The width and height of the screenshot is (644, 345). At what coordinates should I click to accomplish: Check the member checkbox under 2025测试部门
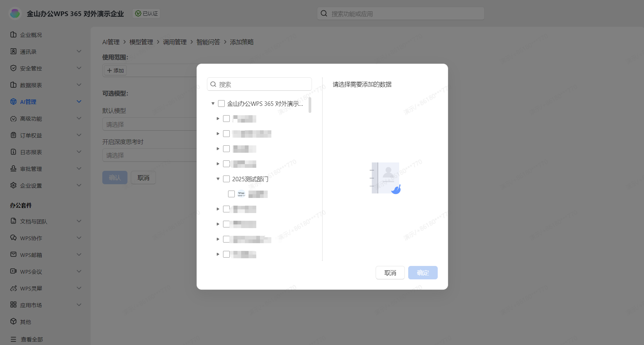231,194
